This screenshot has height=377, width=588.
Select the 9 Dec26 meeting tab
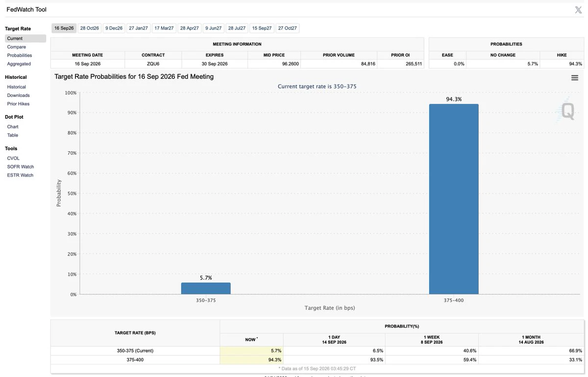(x=114, y=28)
